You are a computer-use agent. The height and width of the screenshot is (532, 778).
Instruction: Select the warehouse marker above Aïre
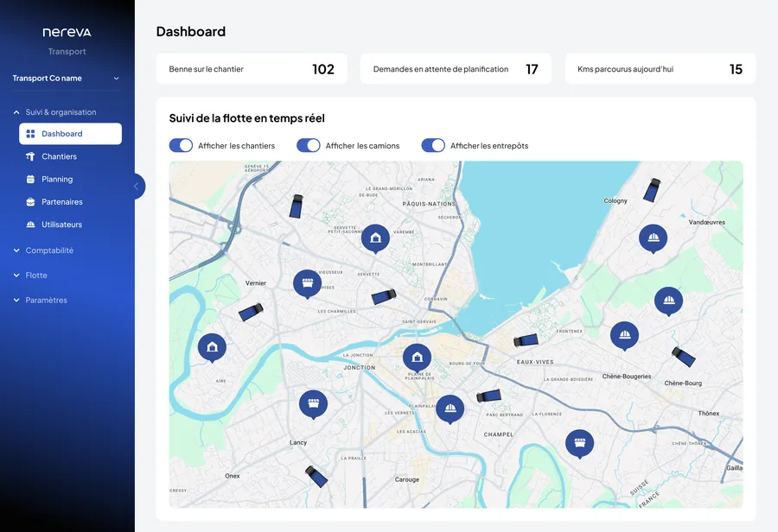pyautogui.click(x=213, y=347)
